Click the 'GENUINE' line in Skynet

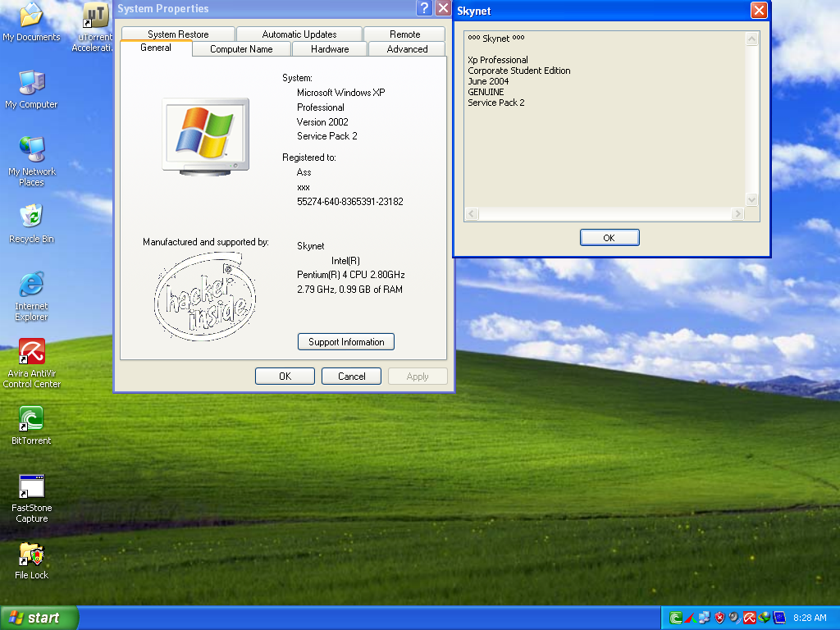[486, 92]
